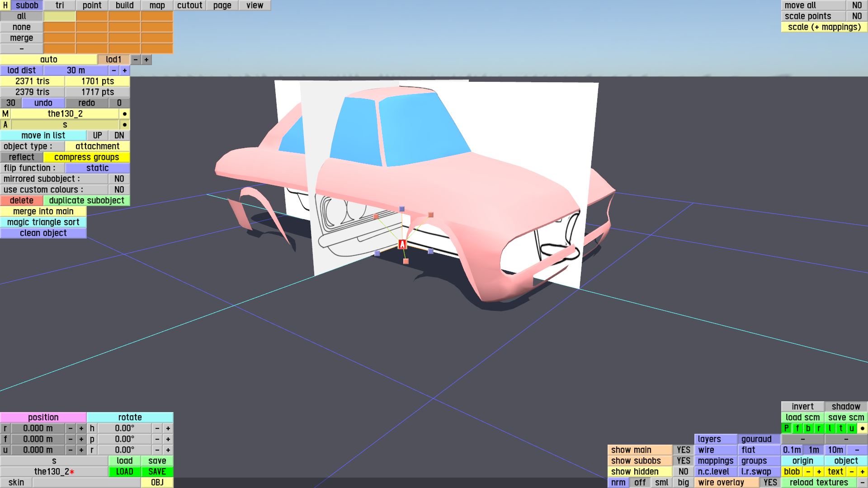
Task: Switch to the build tab
Action: pyautogui.click(x=124, y=5)
